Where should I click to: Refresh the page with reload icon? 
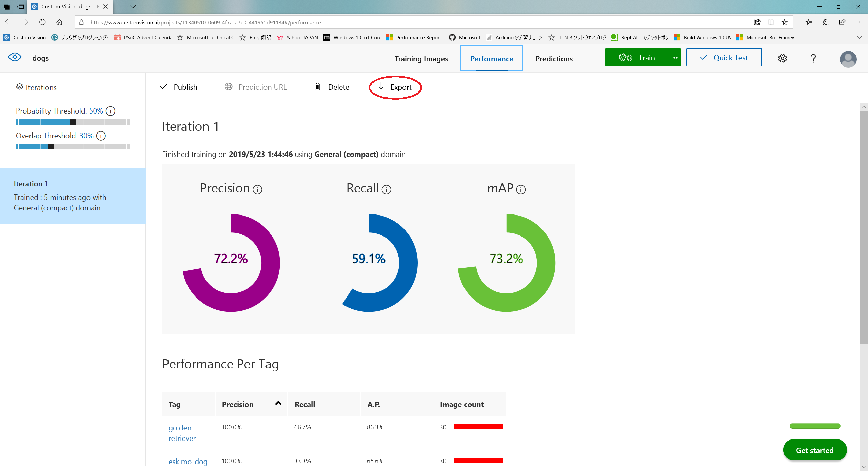42,22
